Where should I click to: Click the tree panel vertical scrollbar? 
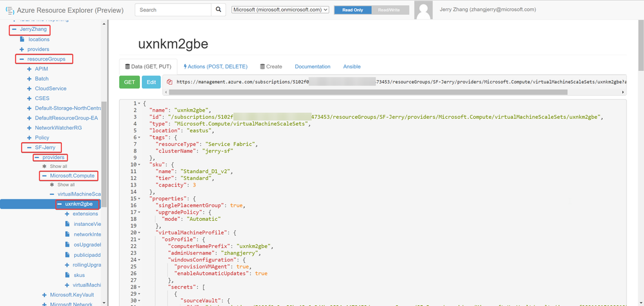(x=104, y=154)
